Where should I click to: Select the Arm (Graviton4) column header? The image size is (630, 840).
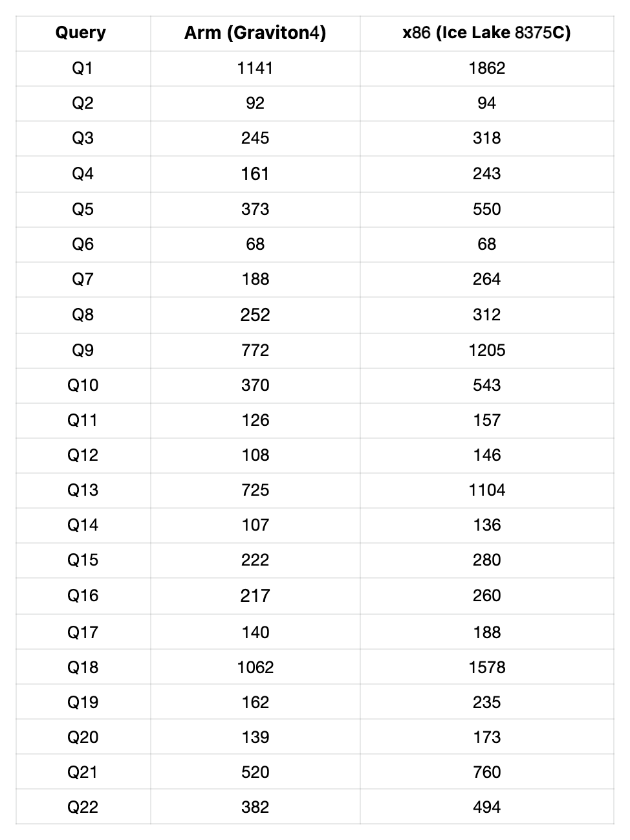[255, 32]
